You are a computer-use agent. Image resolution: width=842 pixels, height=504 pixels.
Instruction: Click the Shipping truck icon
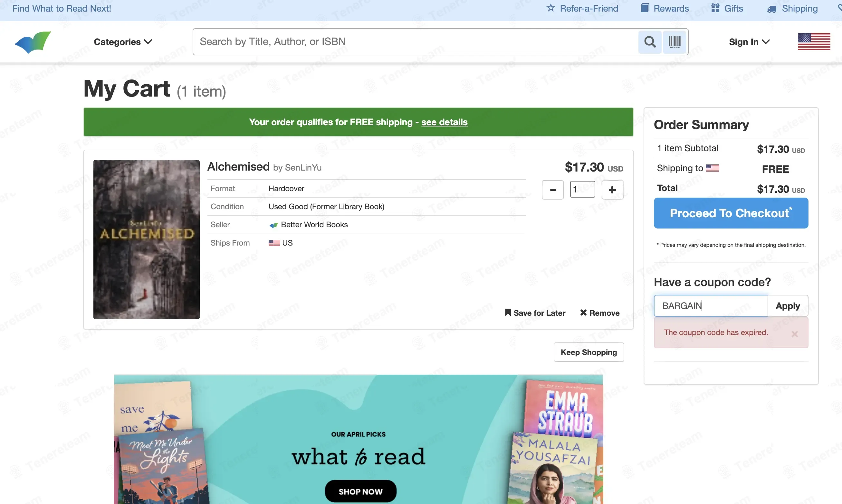click(772, 9)
